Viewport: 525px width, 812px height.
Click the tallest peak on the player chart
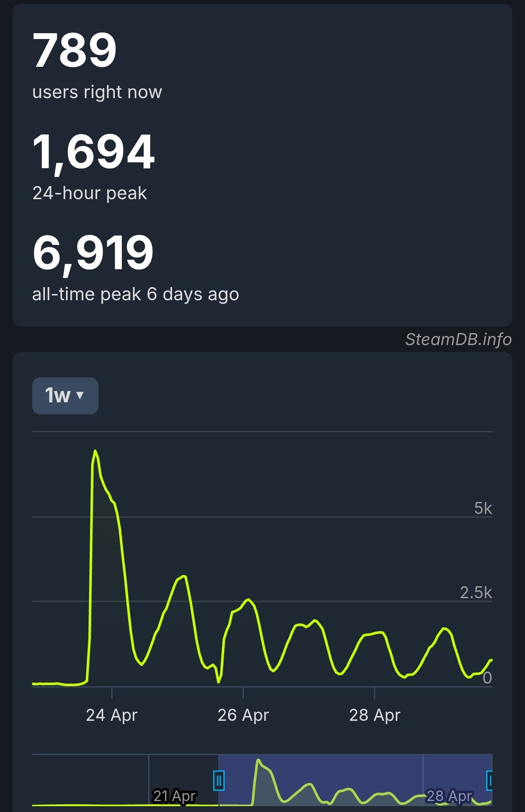tap(96, 451)
